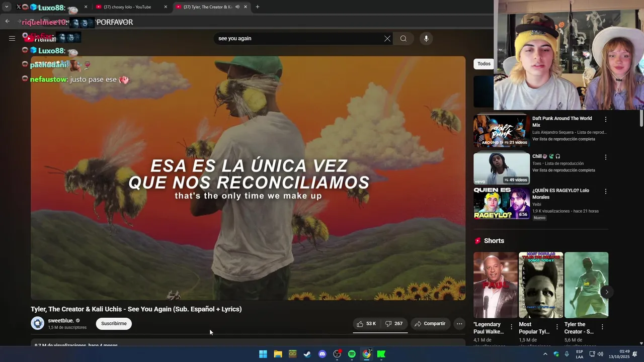Click the video player showing Flower Boy artwork

[248, 178]
